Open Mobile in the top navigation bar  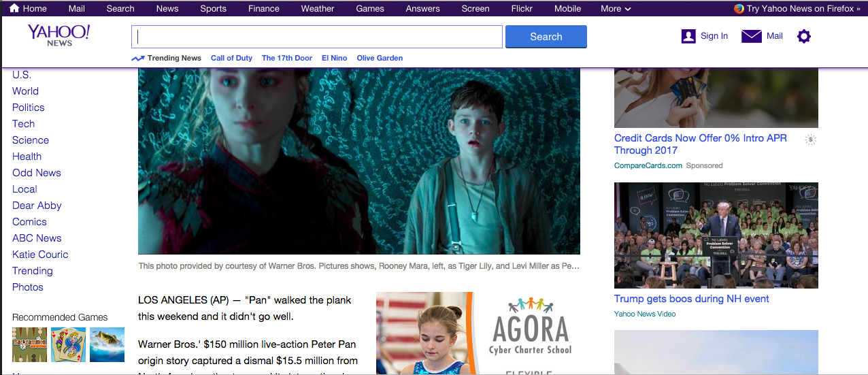tap(567, 9)
